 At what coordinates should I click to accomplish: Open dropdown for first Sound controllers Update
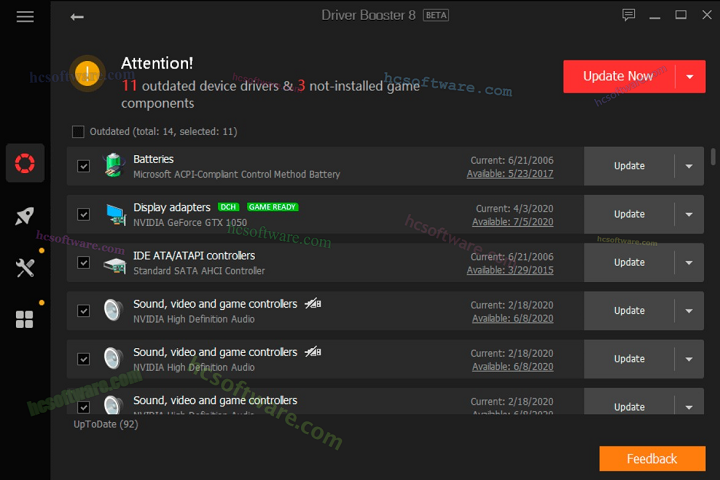coord(689,311)
